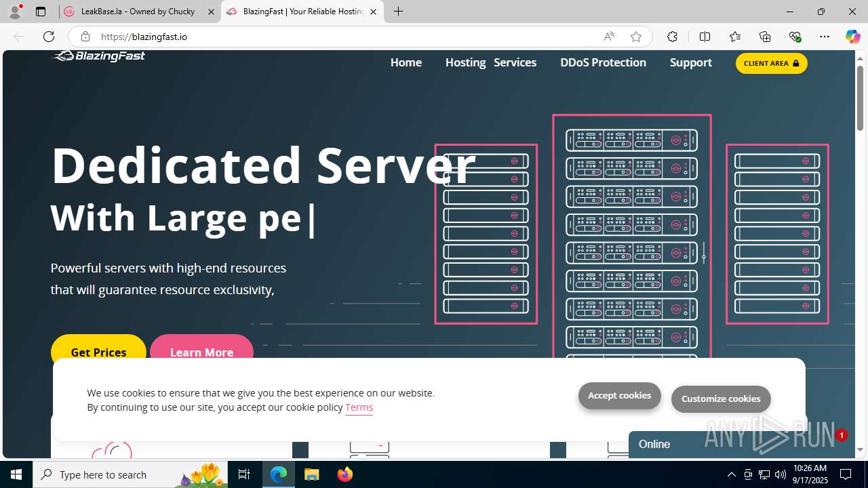This screenshot has height=488, width=868.
Task: Open the DDoS Protection menu
Action: [603, 62]
